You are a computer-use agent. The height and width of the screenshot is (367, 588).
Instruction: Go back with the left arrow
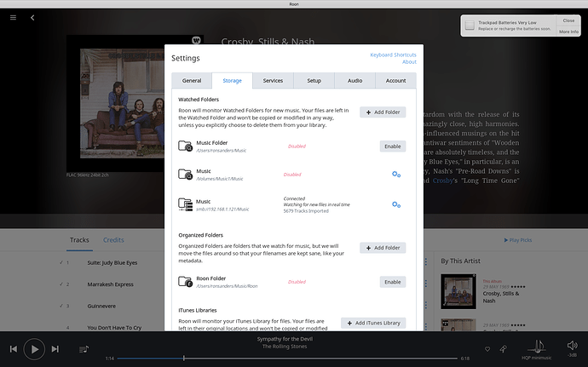[x=32, y=18]
